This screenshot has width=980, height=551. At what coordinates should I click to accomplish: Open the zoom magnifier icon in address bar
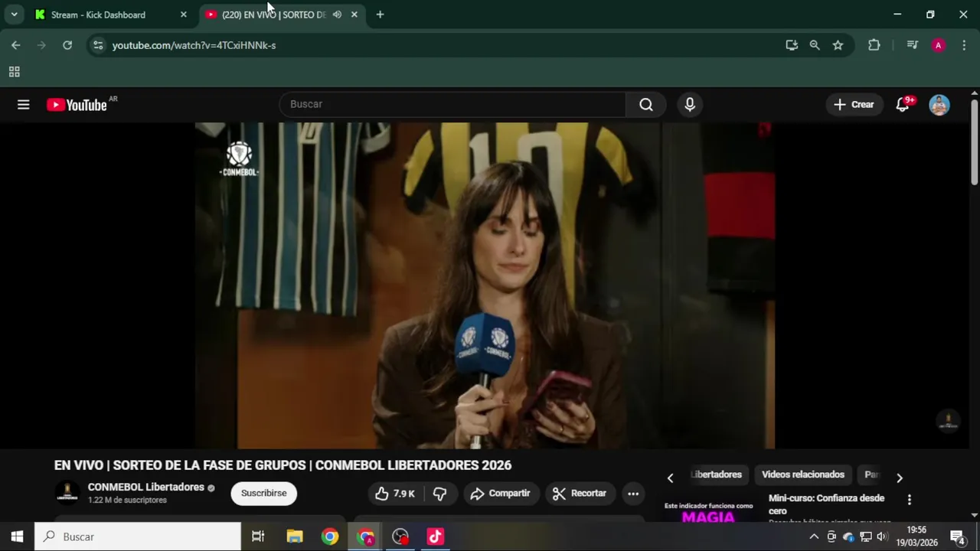click(815, 45)
